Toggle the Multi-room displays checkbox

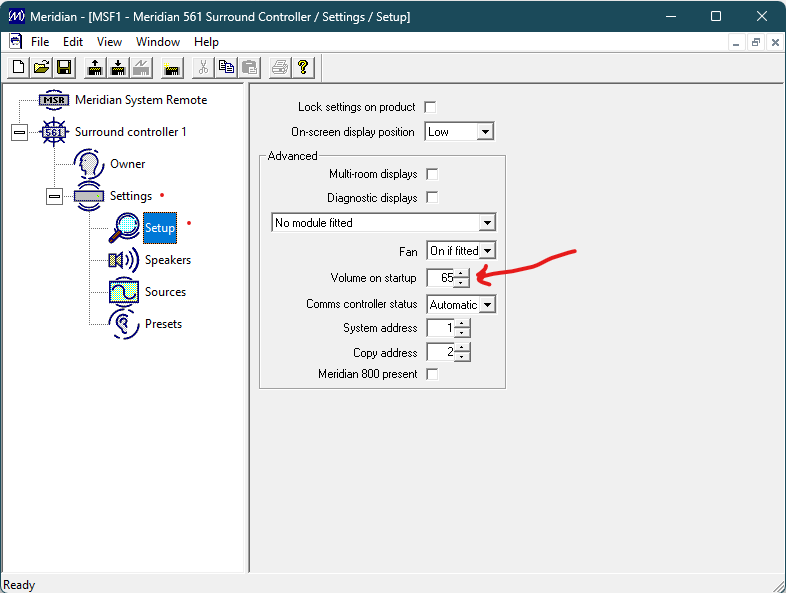[432, 174]
